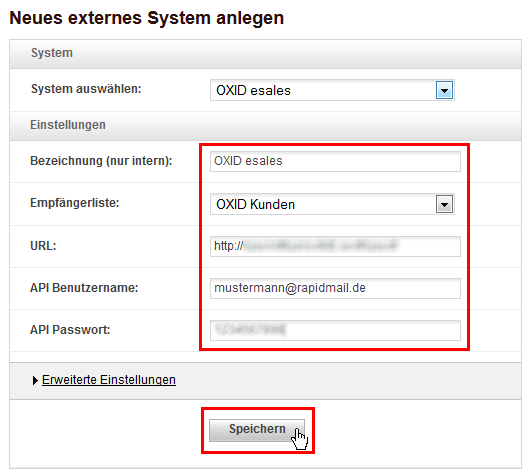Click the 'API Benutzername:' label
This screenshot has height=474, width=528.
click(84, 288)
